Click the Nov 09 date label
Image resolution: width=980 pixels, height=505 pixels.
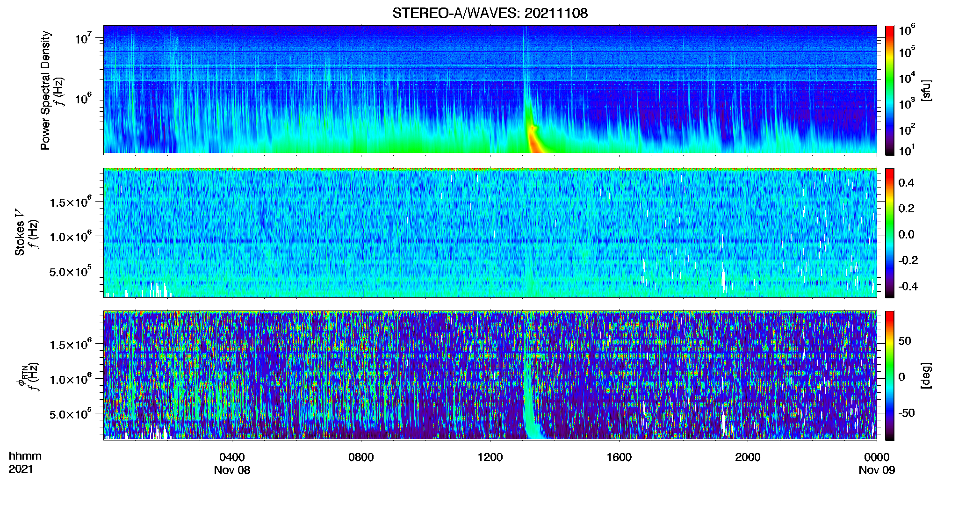[x=877, y=470]
